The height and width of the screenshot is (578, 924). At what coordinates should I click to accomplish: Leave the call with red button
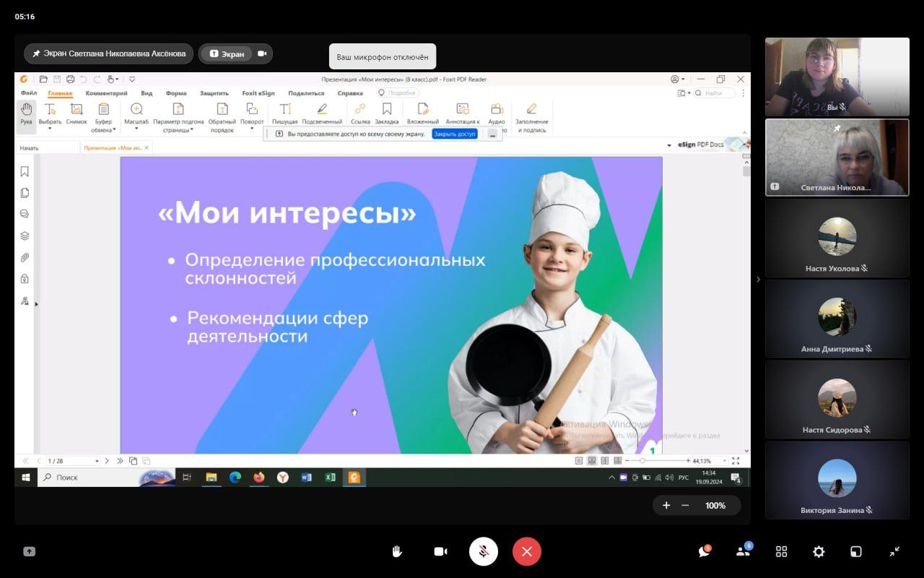[527, 551]
